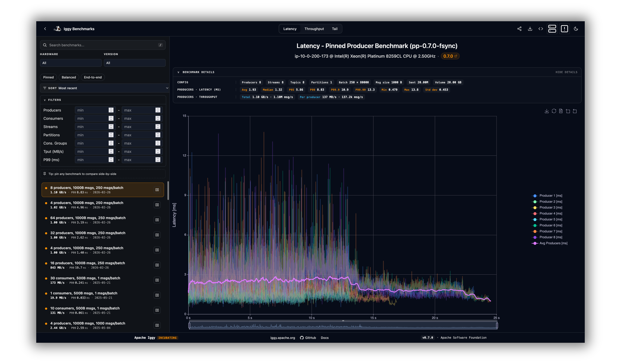
Task: Activate the chart area zoom tool
Action: pos(568,111)
